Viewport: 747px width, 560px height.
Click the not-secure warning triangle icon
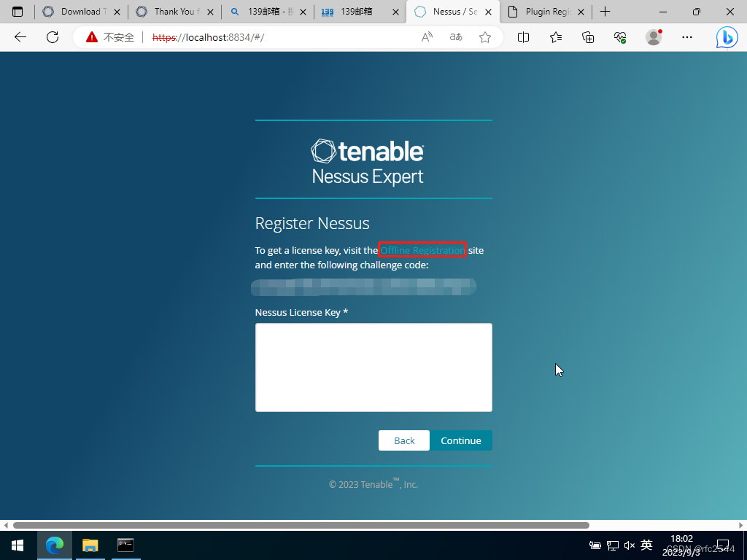(92, 37)
